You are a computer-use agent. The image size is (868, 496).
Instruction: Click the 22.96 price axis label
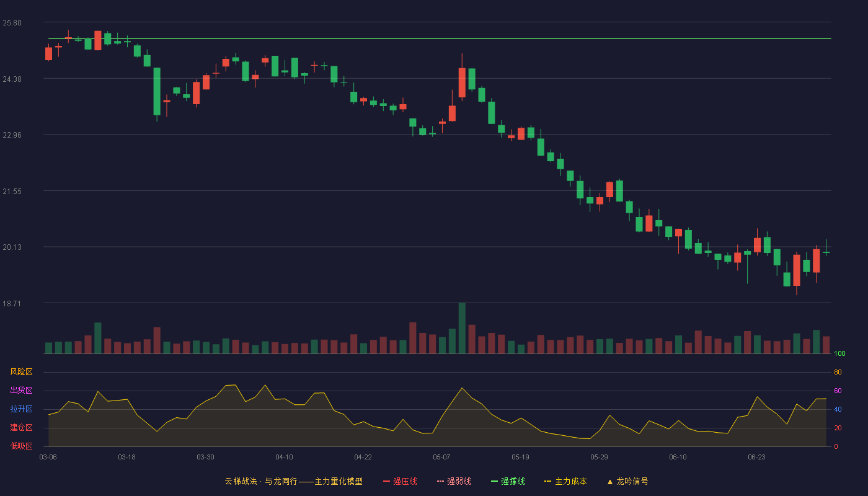click(x=12, y=135)
